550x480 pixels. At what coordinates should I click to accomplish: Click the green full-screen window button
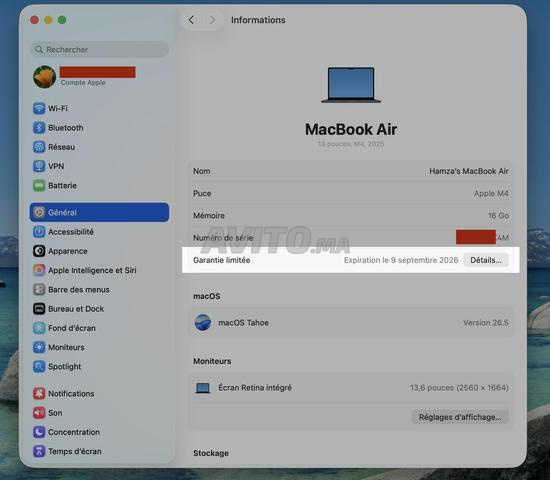[x=62, y=20]
